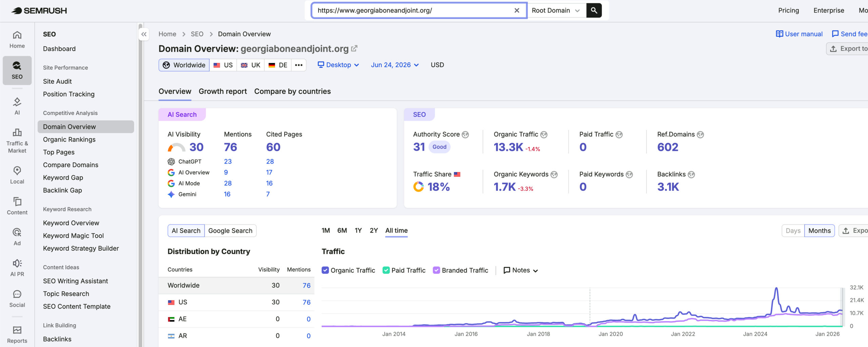The width and height of the screenshot is (868, 347).
Task: Collapse the sidebar with double-chevron icon
Action: click(x=144, y=34)
